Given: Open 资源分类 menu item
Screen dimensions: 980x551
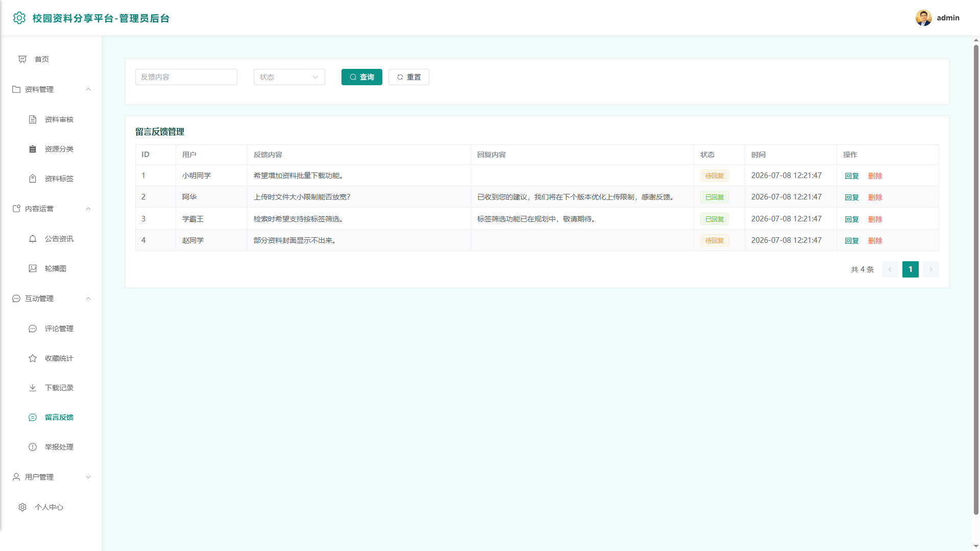Looking at the screenshot, I should pos(51,149).
